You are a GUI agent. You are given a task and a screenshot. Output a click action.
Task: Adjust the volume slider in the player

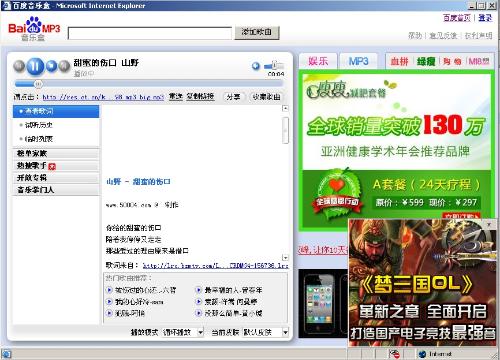[x=274, y=65]
